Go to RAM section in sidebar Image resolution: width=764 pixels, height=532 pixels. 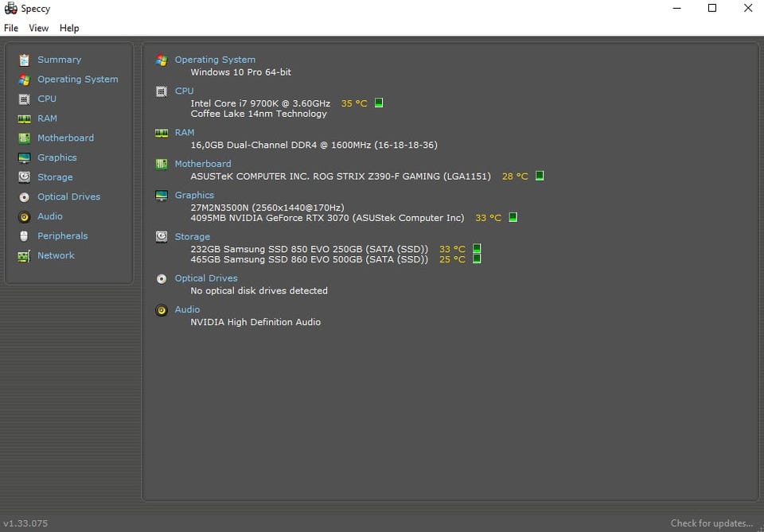(47, 118)
